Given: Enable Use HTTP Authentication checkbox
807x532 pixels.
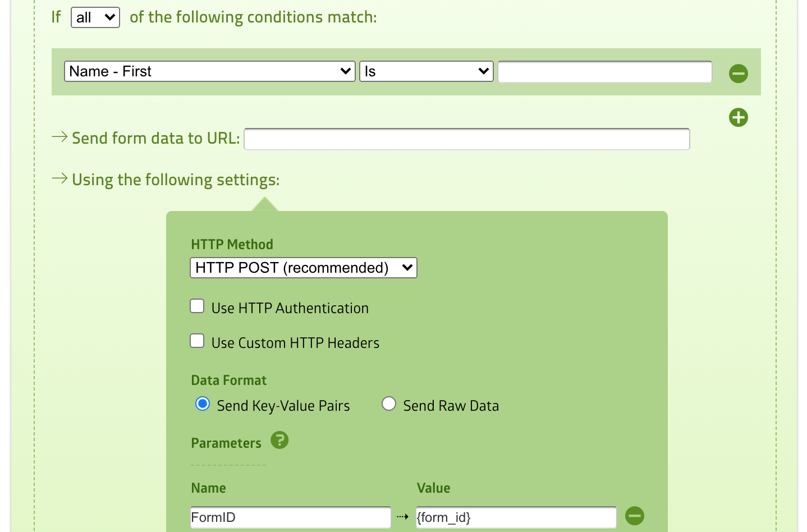Looking at the screenshot, I should click(x=197, y=306).
